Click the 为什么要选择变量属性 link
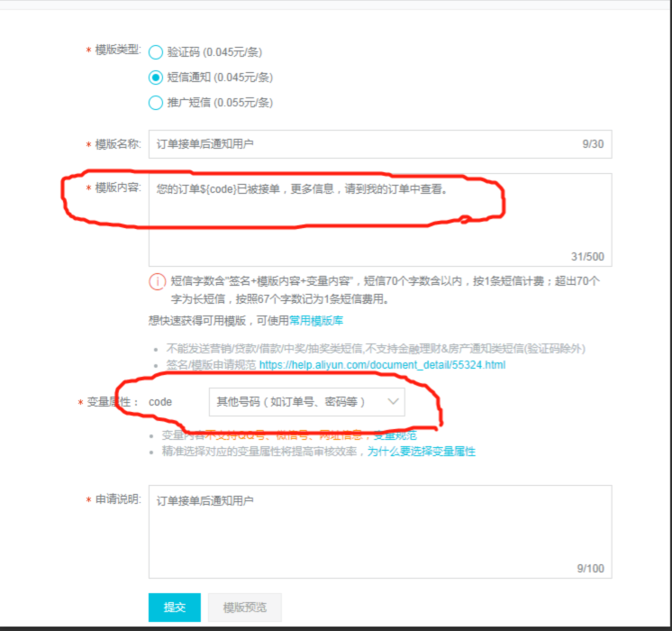 pyautogui.click(x=421, y=451)
